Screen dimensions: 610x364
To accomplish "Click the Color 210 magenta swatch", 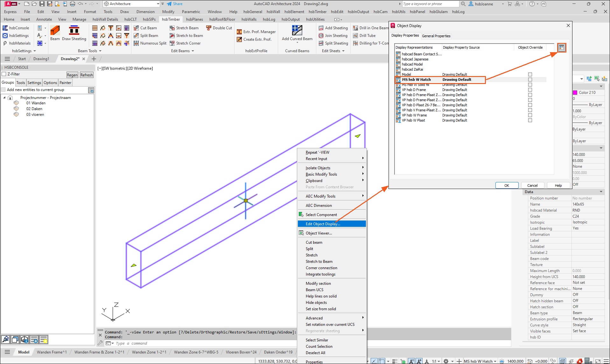I will point(575,93).
